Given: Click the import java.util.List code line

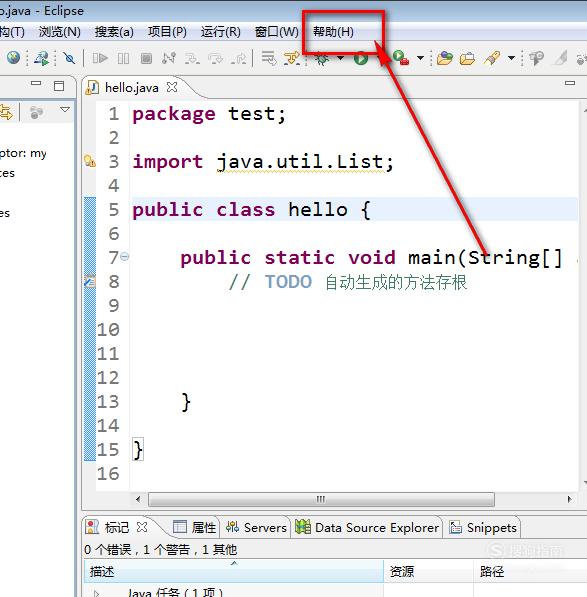Looking at the screenshot, I should tap(263, 162).
